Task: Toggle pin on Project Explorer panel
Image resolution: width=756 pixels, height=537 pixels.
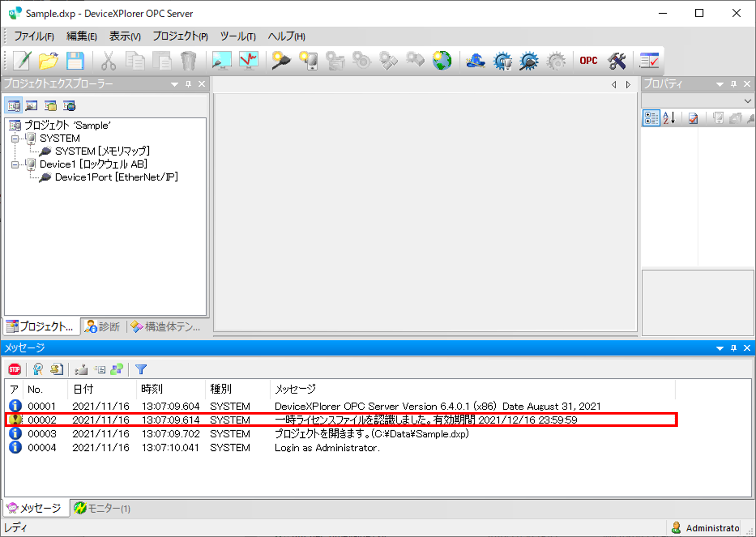Action: point(188,84)
